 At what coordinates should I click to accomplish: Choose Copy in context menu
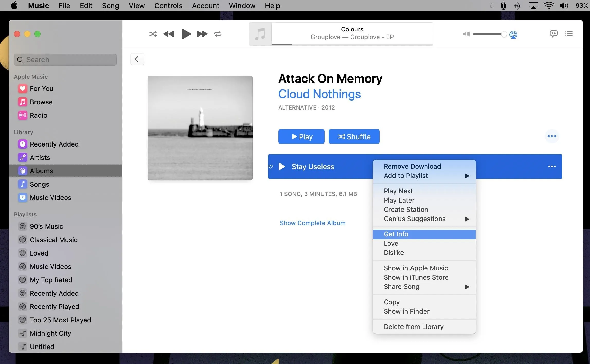pyautogui.click(x=424, y=302)
